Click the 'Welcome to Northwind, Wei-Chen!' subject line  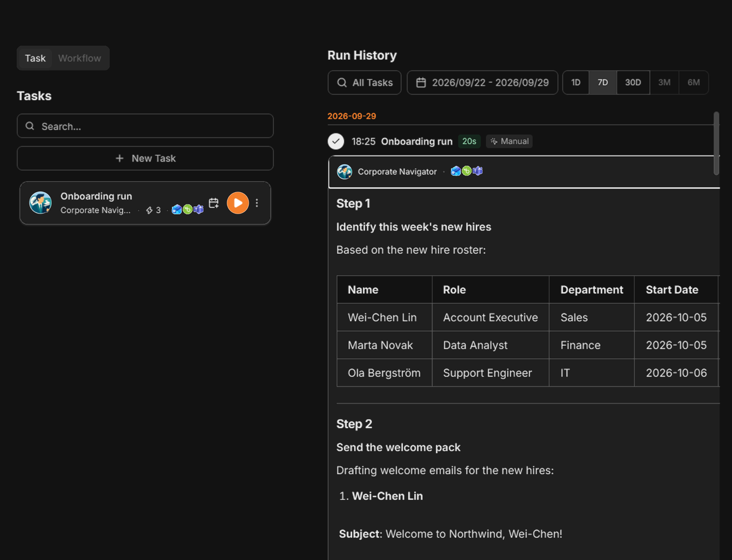point(474,534)
